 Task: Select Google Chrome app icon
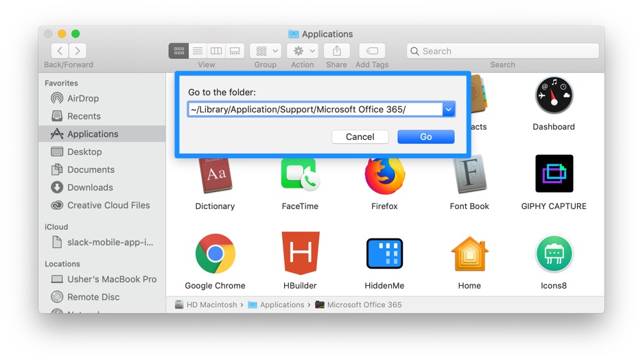pos(215,254)
